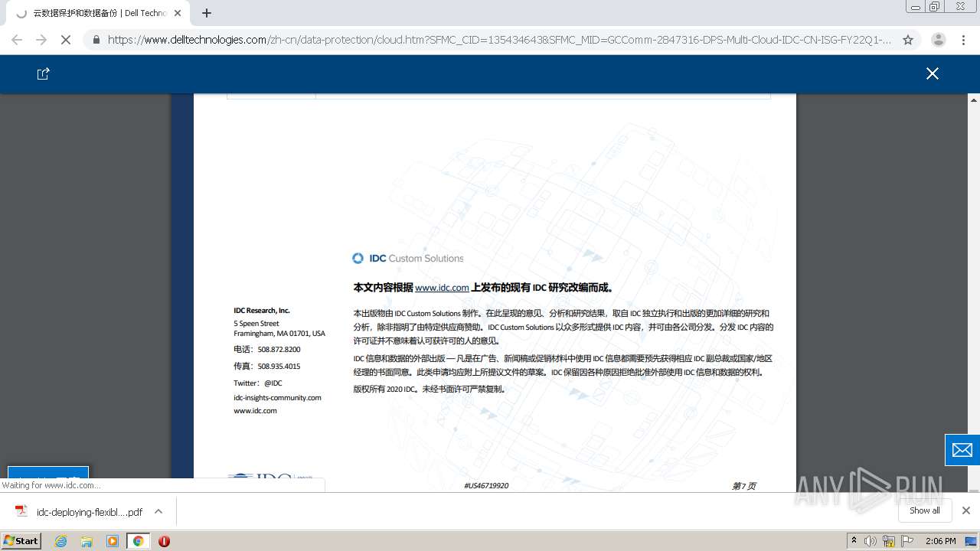
Task: Click the page scrollbar up arrow
Action: tap(974, 100)
